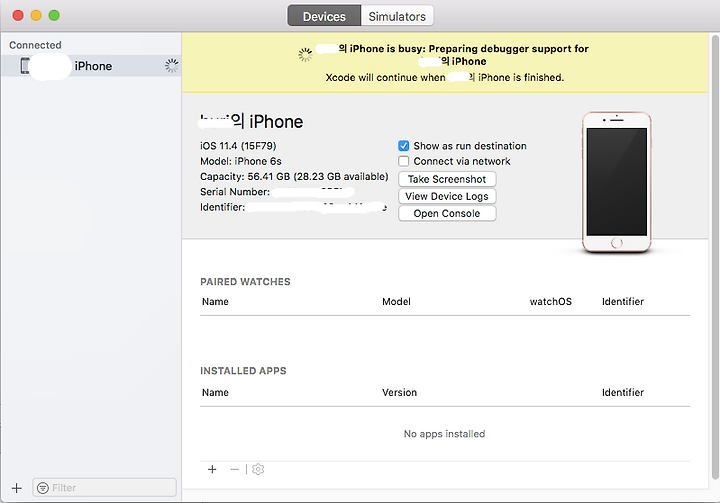Open the installed apps gear menu
The image size is (720, 503).
point(258,469)
